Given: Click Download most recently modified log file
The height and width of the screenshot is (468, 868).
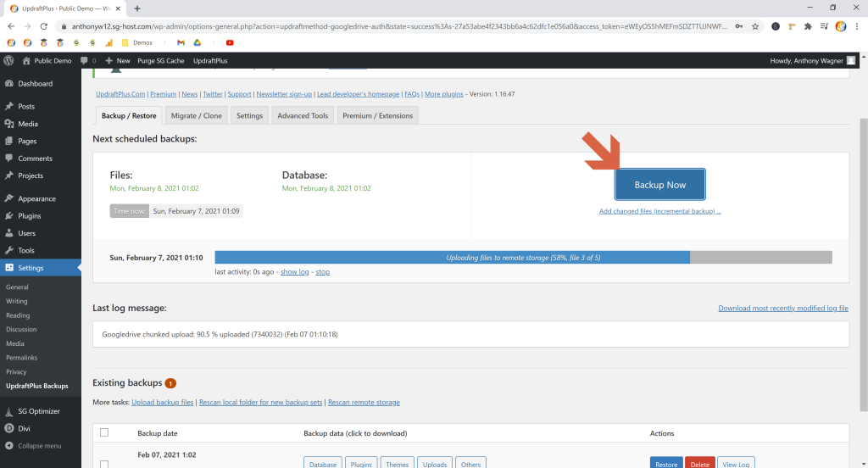Looking at the screenshot, I should click(x=782, y=308).
